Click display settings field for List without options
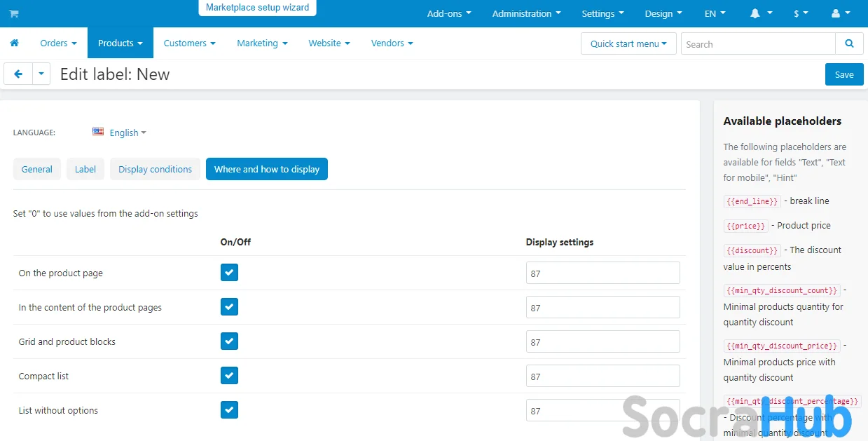 tap(602, 410)
